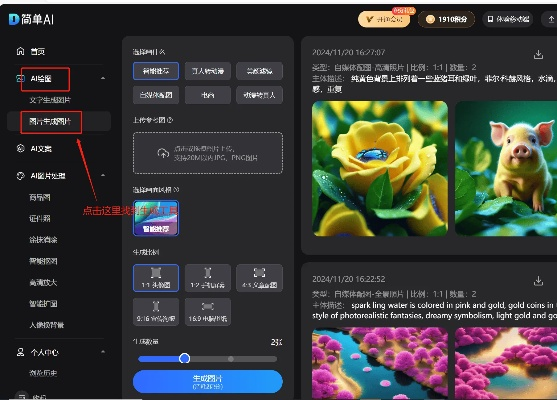Select the 智能推荐 type option
The width and height of the screenshot is (557, 400).
click(x=156, y=71)
